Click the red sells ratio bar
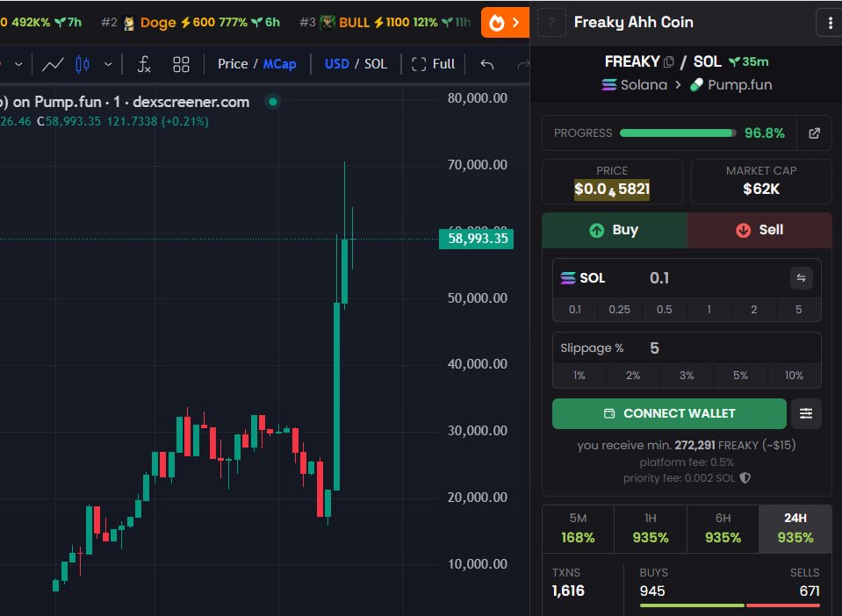This screenshot has height=616, width=842. 783,605
